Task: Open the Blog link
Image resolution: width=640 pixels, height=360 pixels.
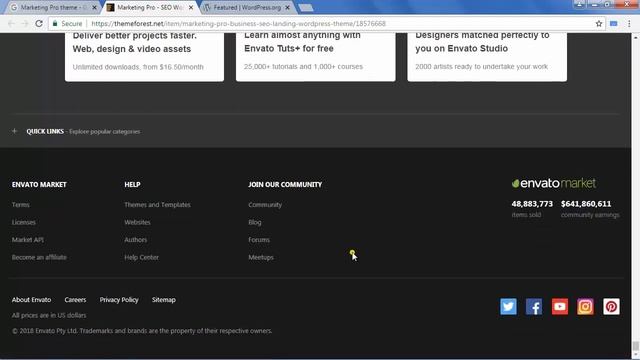Action: click(x=255, y=222)
